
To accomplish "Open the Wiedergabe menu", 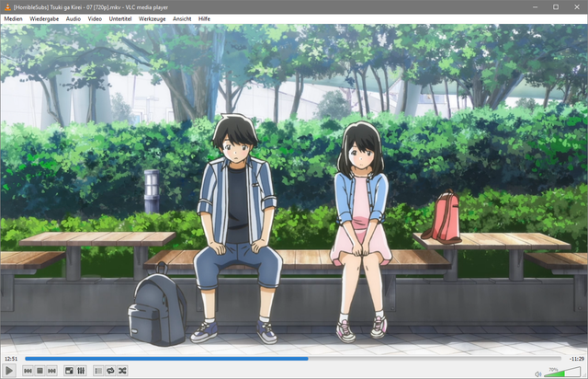I will point(44,18).
